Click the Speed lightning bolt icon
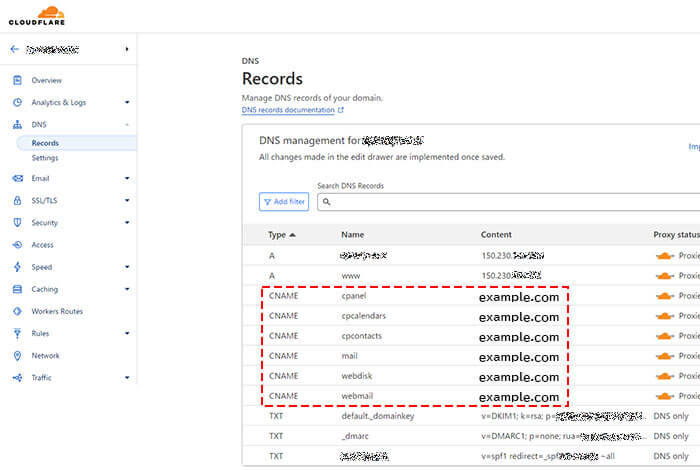The width and height of the screenshot is (700, 470). pyautogui.click(x=17, y=267)
